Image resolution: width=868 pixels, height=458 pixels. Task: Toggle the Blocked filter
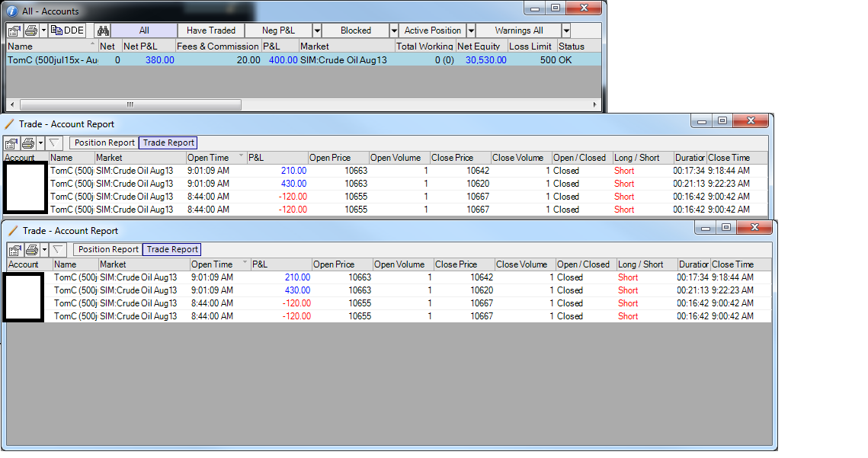click(x=355, y=30)
